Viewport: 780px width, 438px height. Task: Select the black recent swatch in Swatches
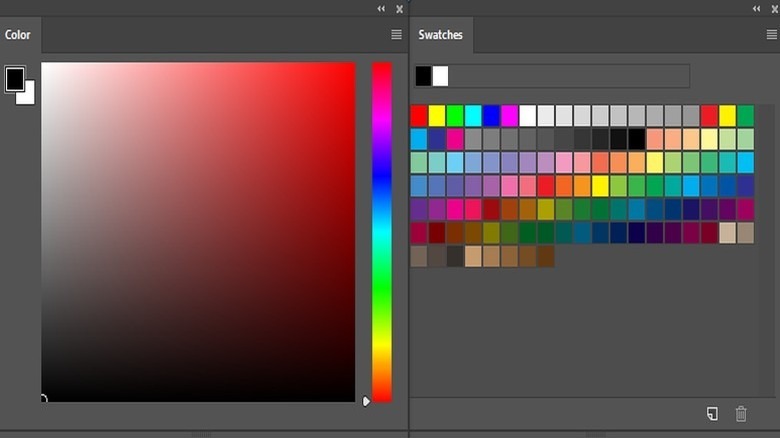tap(423, 76)
